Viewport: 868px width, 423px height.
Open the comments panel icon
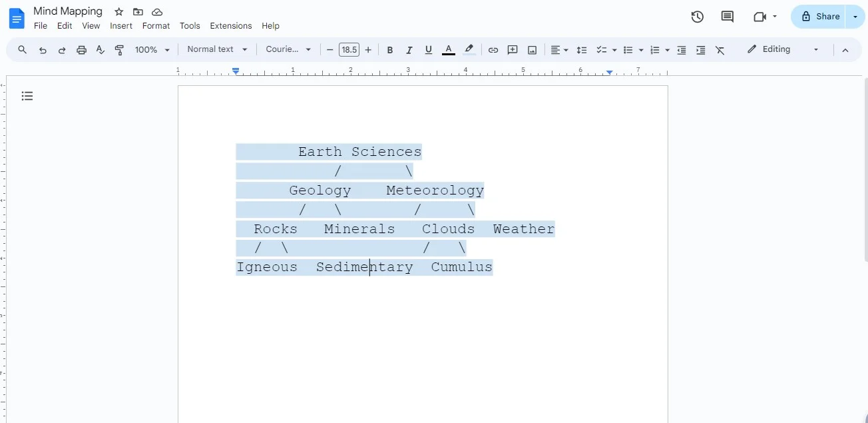tap(728, 17)
